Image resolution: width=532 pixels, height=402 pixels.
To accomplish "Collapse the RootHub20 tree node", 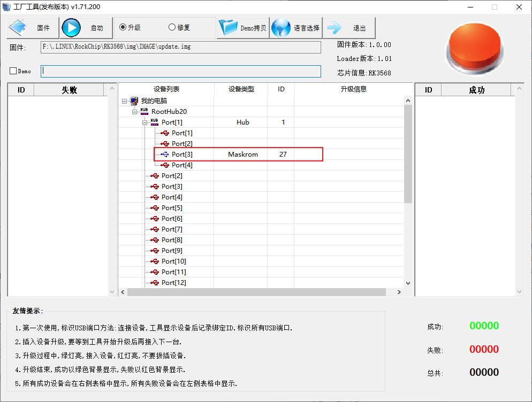I will [x=135, y=112].
